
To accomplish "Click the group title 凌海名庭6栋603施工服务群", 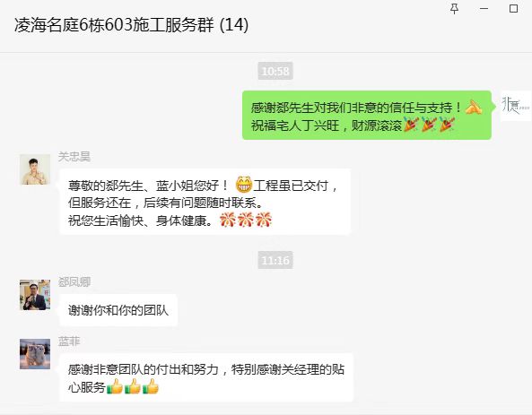I will (x=114, y=25).
